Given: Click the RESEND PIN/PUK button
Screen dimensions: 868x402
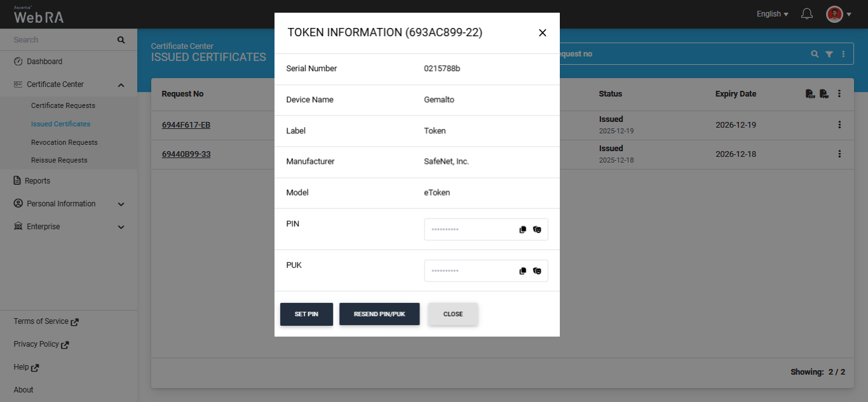Looking at the screenshot, I should coord(379,314).
